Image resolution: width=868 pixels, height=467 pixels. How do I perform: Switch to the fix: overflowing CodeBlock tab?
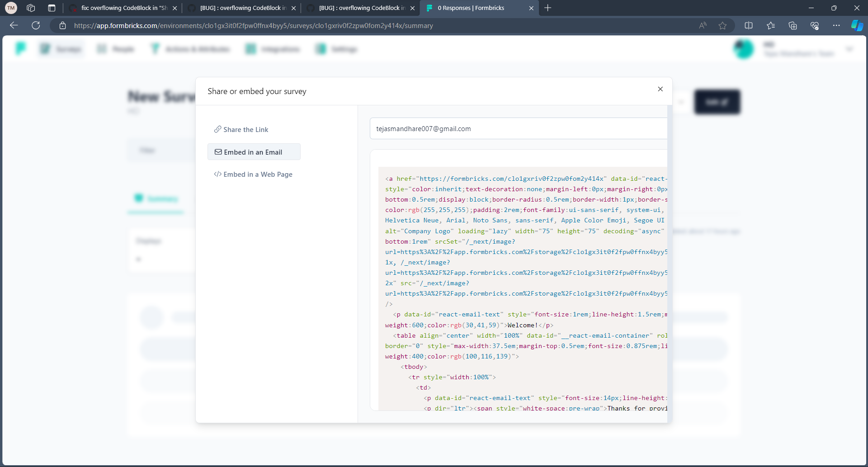click(x=122, y=8)
